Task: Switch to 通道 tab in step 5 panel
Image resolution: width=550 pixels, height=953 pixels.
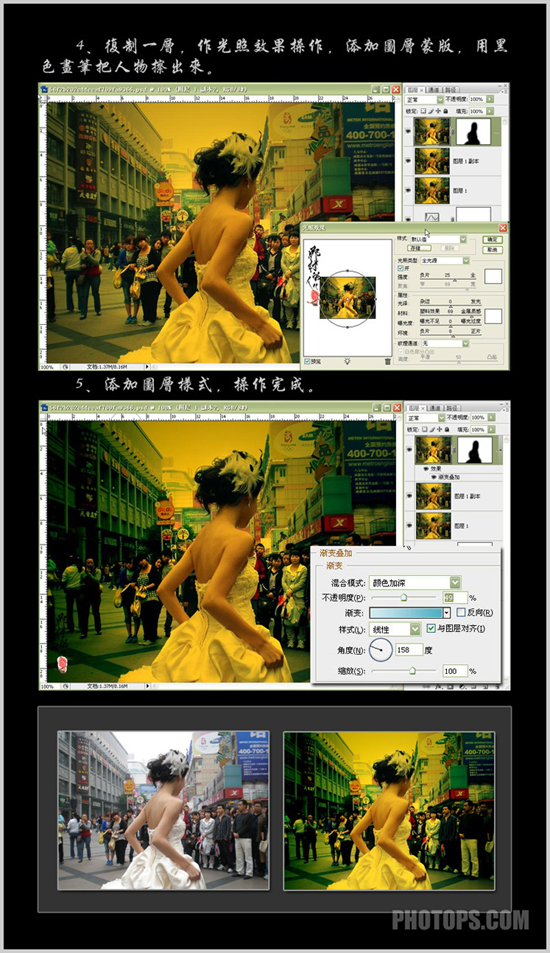Action: [435, 408]
